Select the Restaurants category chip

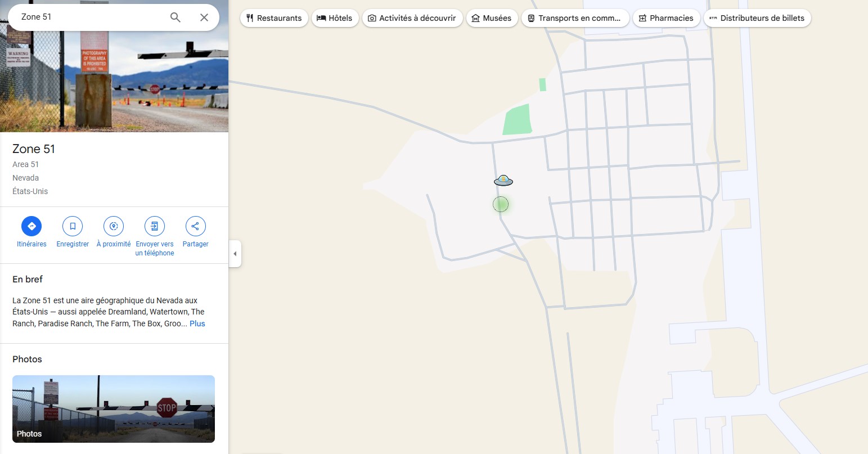point(274,18)
